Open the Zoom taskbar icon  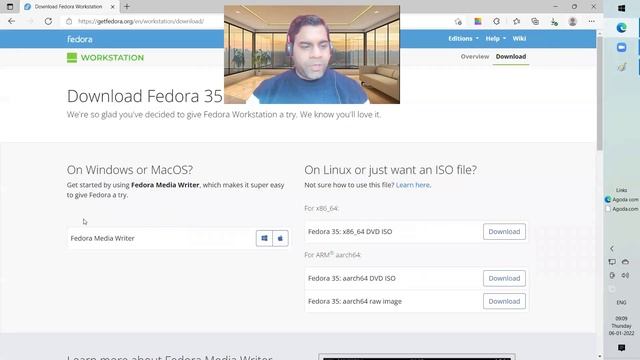622,47
